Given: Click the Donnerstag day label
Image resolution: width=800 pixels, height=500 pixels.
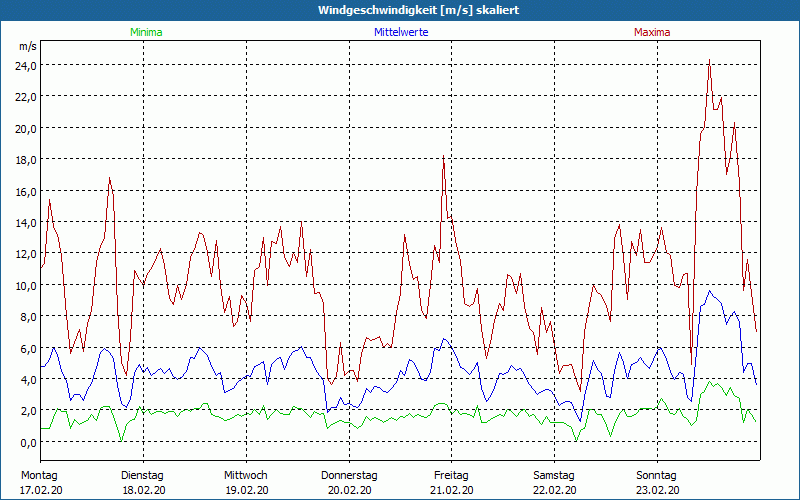Looking at the screenshot, I should point(349,475).
